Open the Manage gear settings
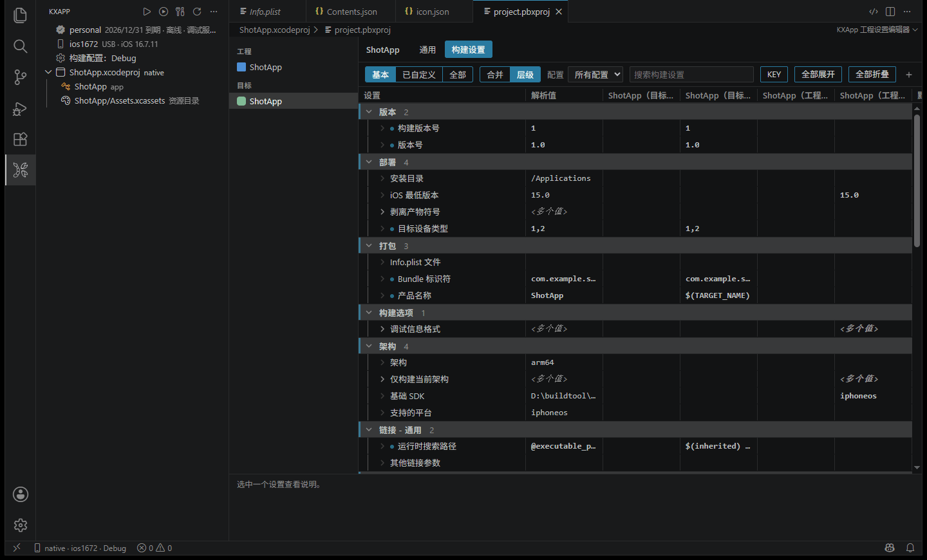 pos(21,525)
